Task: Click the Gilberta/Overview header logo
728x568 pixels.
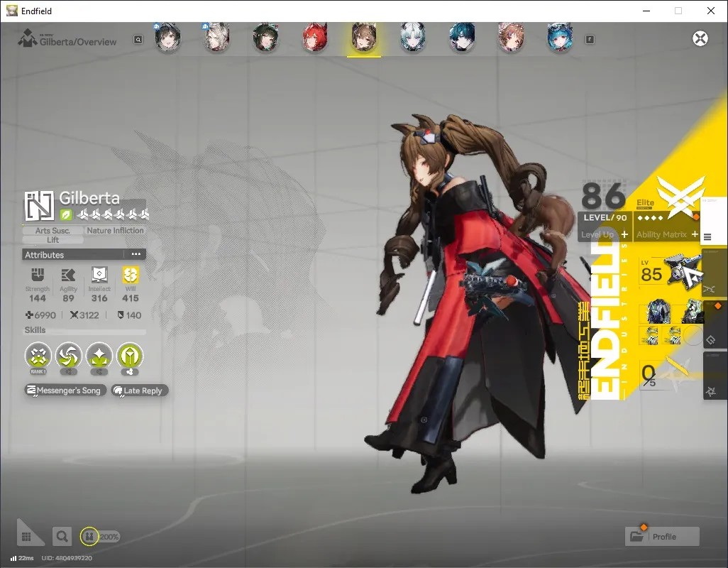Action: coord(28,38)
